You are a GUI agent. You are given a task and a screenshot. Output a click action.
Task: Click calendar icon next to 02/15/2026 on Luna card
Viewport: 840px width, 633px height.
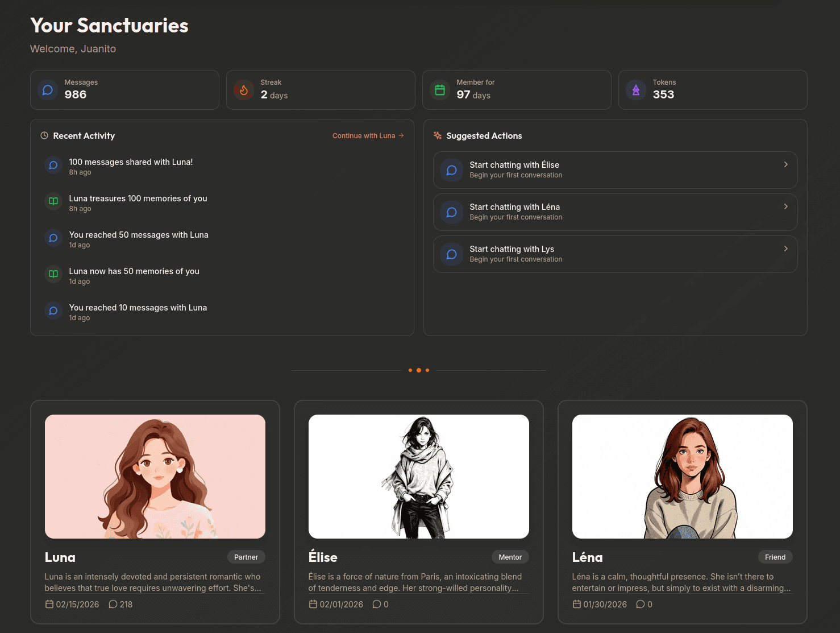49,604
